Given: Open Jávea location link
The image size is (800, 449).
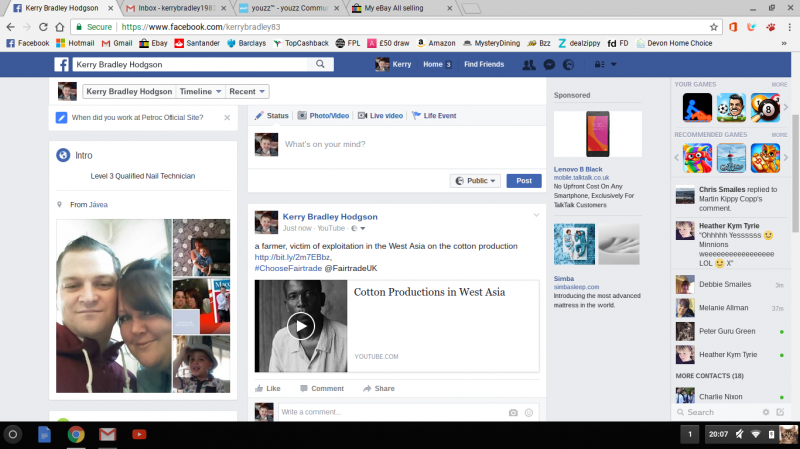Looking at the screenshot, I should [x=98, y=205].
